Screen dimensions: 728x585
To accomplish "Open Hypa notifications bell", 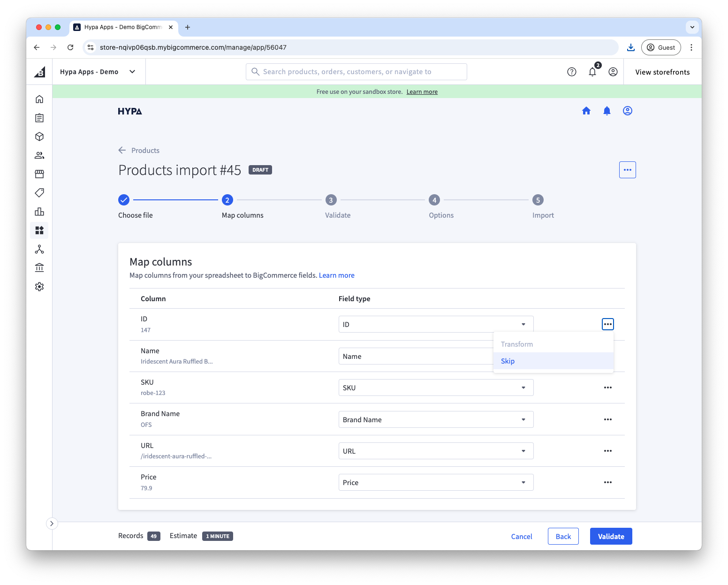I will tap(607, 111).
